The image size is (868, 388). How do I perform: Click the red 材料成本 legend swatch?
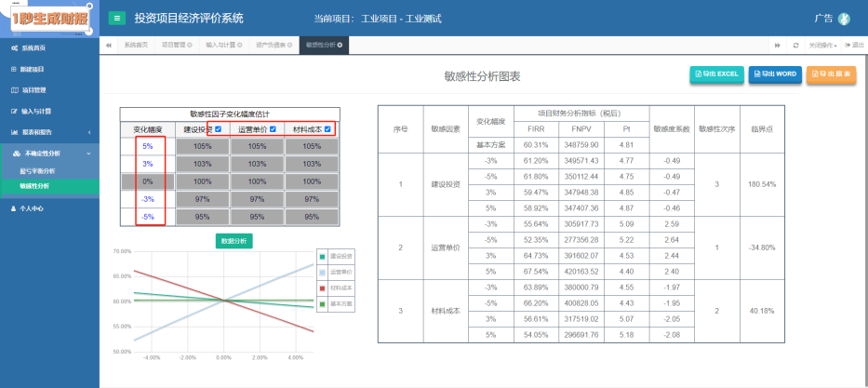322,288
